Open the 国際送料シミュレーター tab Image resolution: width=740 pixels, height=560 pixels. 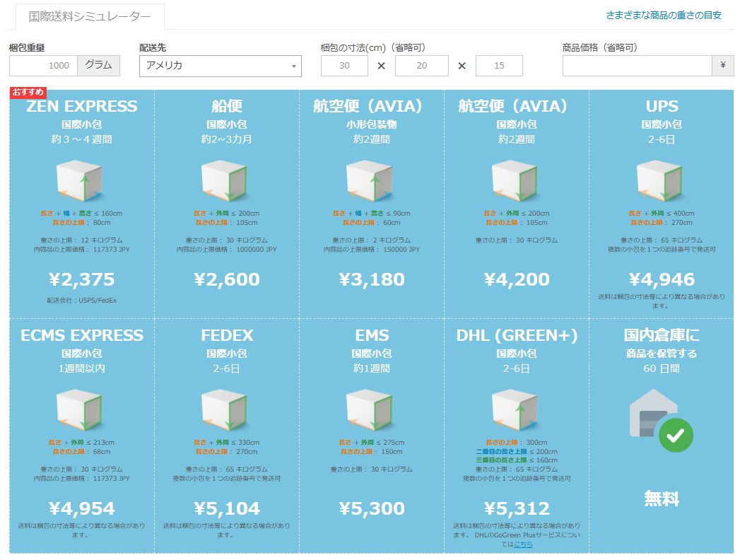tap(90, 16)
